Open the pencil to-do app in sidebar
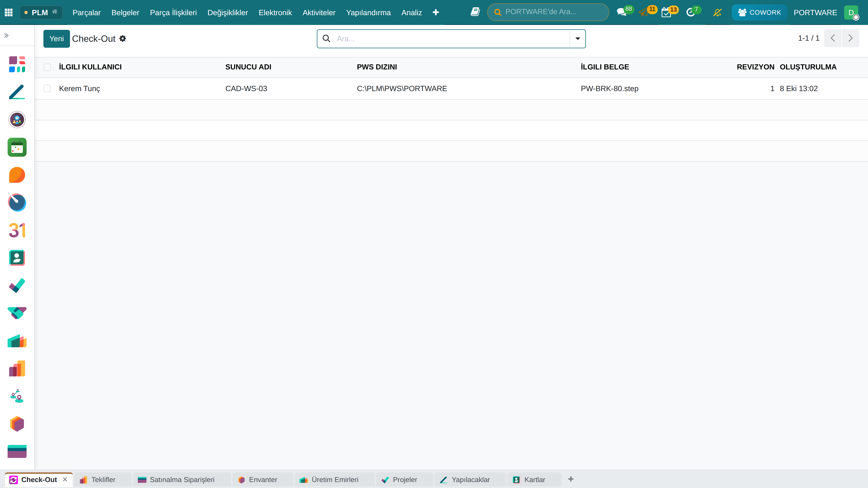 click(17, 92)
